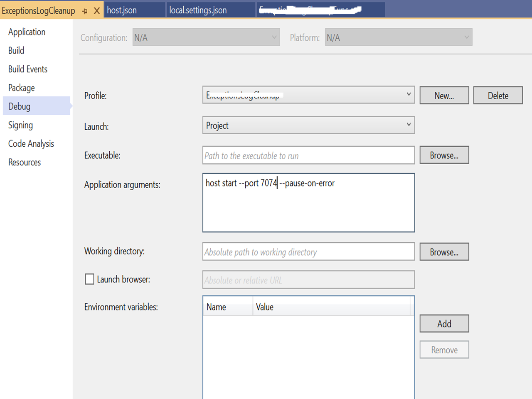Image resolution: width=532 pixels, height=399 pixels.
Task: Pin the ExceptionsLogCleanup tab
Action: [x=85, y=11]
